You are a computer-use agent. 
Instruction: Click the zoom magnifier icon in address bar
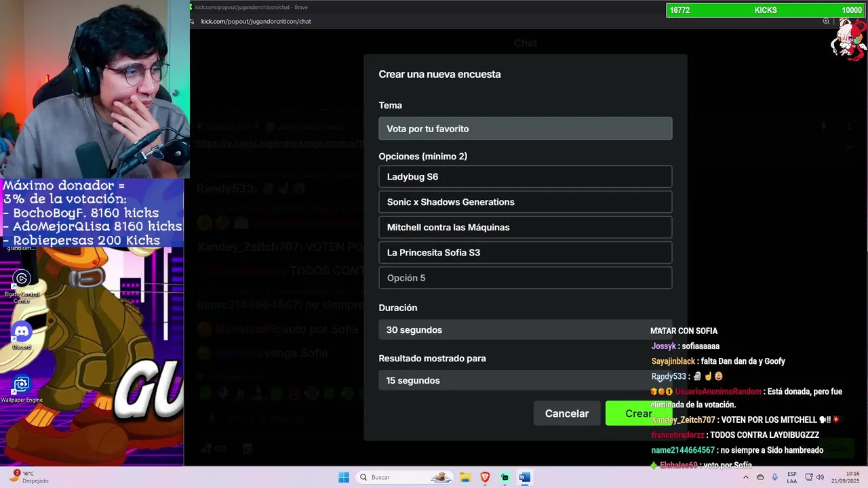click(x=826, y=21)
